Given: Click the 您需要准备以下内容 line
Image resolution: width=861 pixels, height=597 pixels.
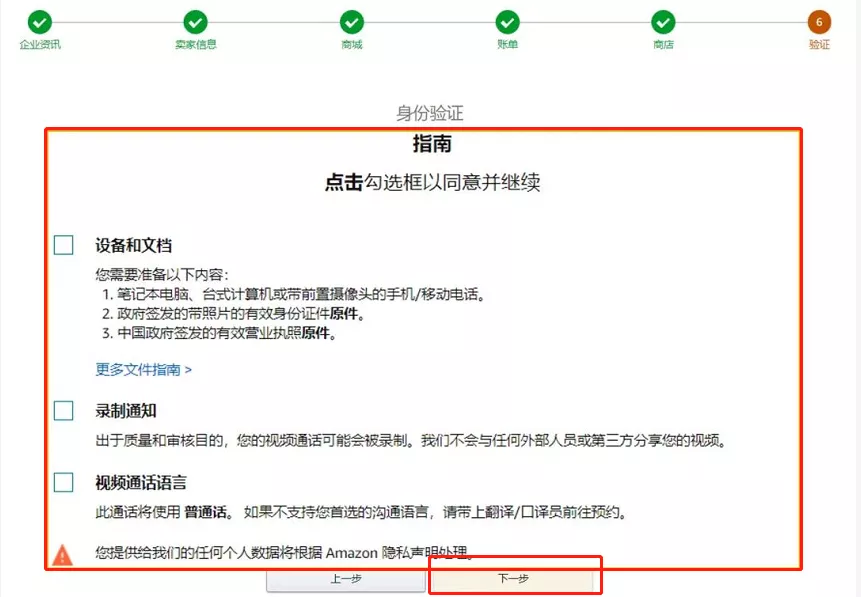Looking at the screenshot, I should [161, 275].
